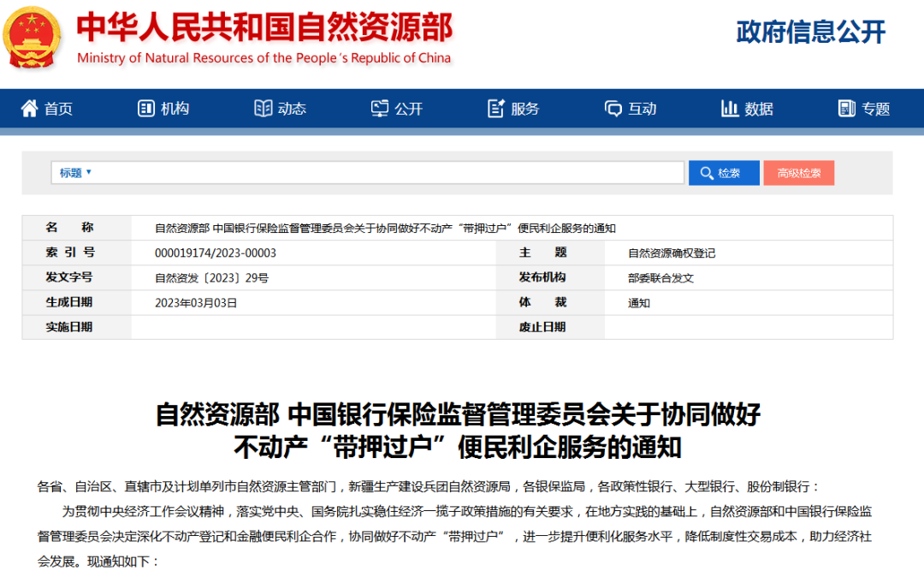This screenshot has width=924, height=571.
Task: Select index number 000019174/2023-00003
Action: coord(215,253)
